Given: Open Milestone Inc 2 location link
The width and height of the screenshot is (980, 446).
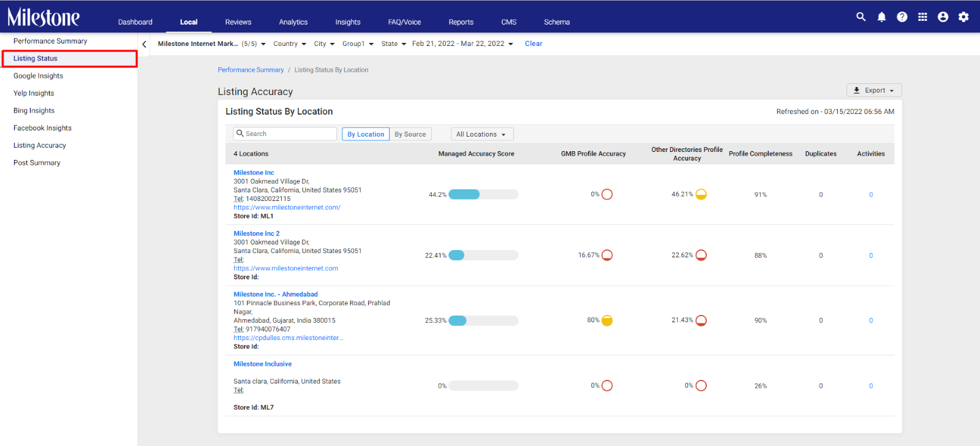Looking at the screenshot, I should pos(256,233).
